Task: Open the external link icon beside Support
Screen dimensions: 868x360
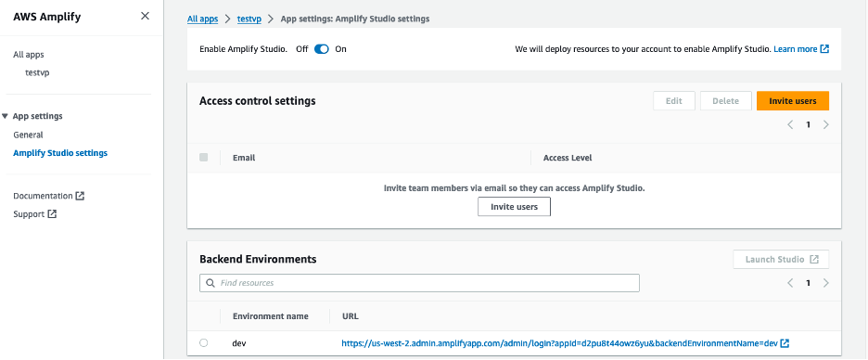Action: click(x=52, y=213)
